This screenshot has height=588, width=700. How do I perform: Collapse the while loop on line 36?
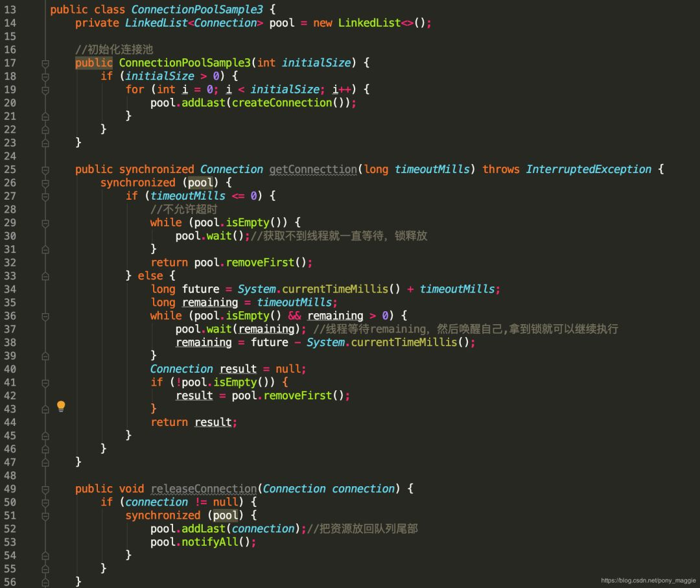[45, 316]
